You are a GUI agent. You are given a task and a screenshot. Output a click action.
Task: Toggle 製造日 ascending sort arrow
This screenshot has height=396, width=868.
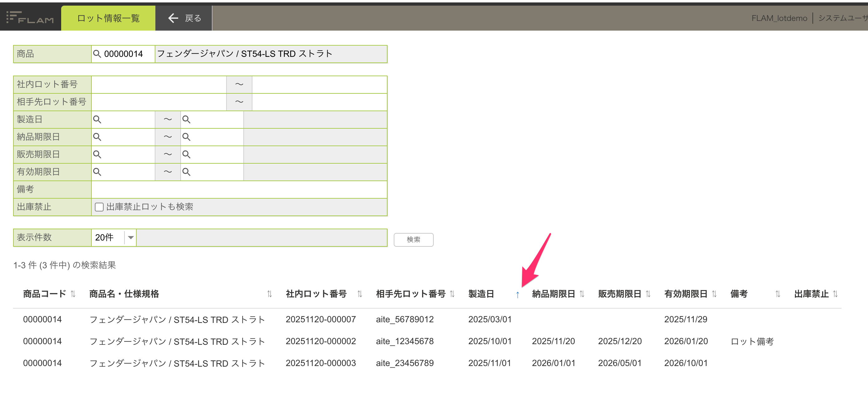tap(518, 295)
